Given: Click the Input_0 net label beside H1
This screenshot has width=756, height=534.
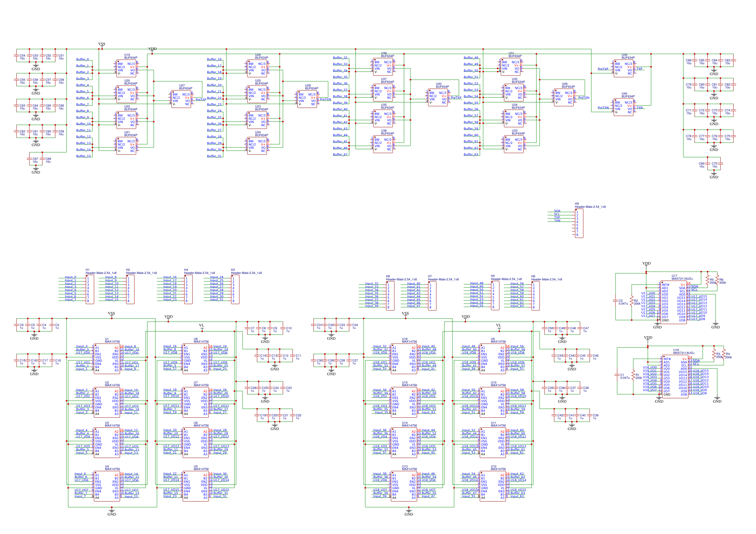Looking at the screenshot, I should click(70, 277).
